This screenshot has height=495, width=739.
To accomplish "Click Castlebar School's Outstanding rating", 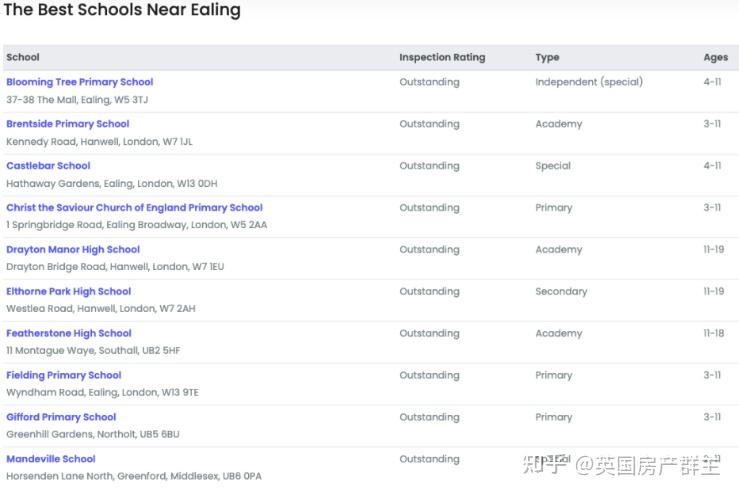I will pos(429,166).
